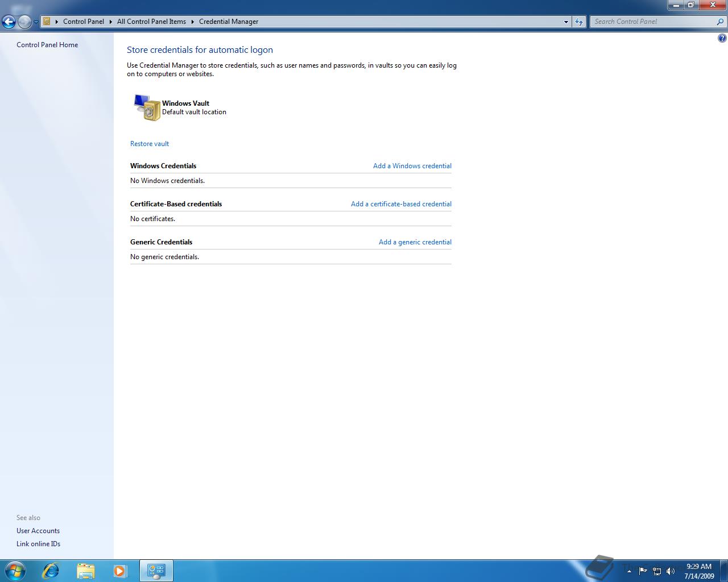Go to Control Panel Home
Image resolution: width=728 pixels, height=582 pixels.
[x=47, y=45]
